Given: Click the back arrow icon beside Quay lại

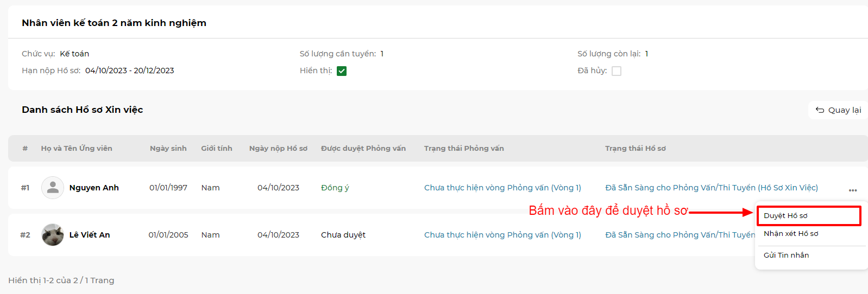Looking at the screenshot, I should (820, 110).
